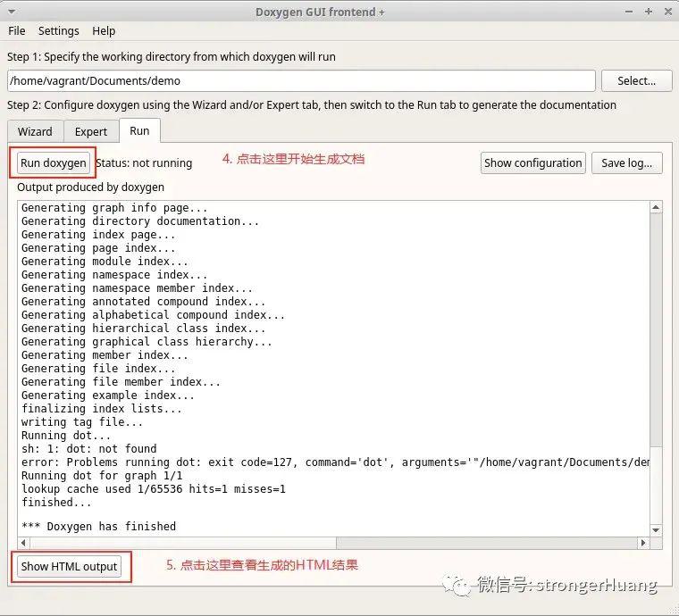Open window menu arrow in title bar

(x=12, y=12)
